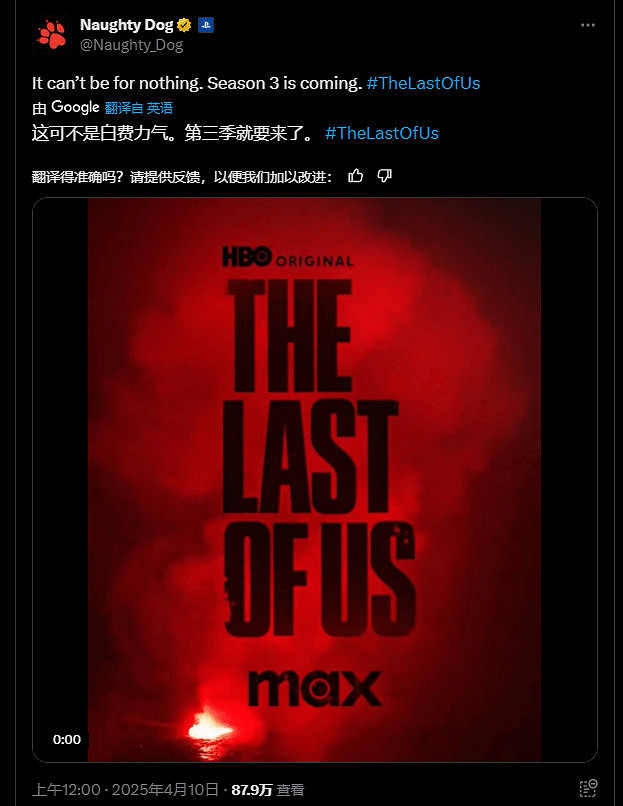Click the post details icon beside view count
The image size is (623, 806).
tap(588, 789)
